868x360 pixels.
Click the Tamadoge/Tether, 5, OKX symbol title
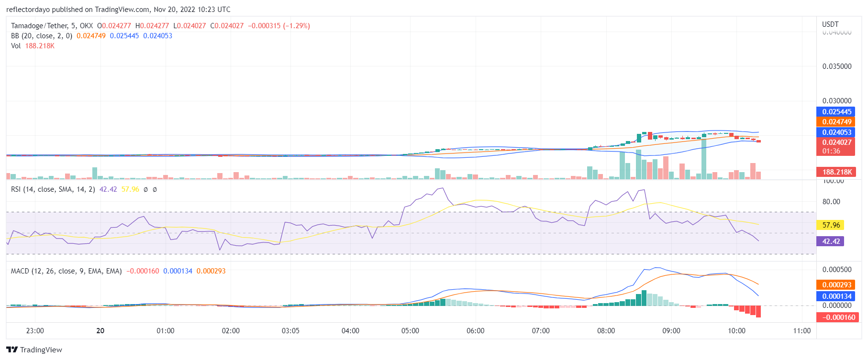click(52, 26)
